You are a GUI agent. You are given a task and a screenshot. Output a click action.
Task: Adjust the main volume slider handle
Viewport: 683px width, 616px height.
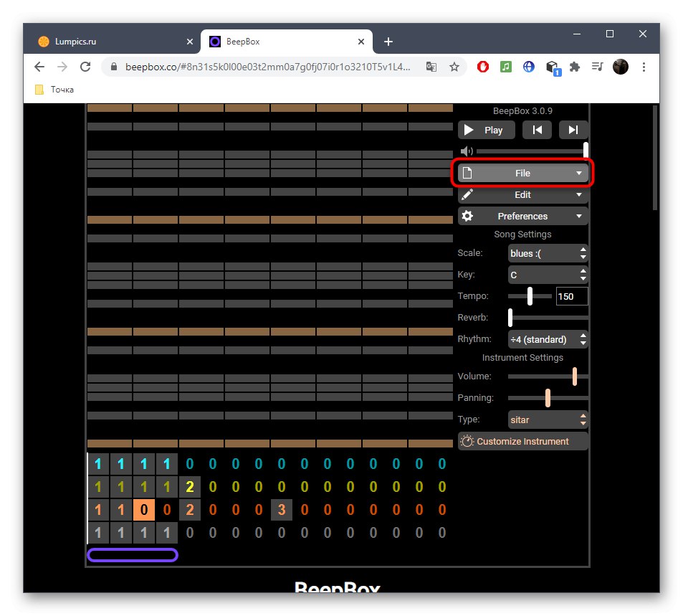tap(586, 151)
